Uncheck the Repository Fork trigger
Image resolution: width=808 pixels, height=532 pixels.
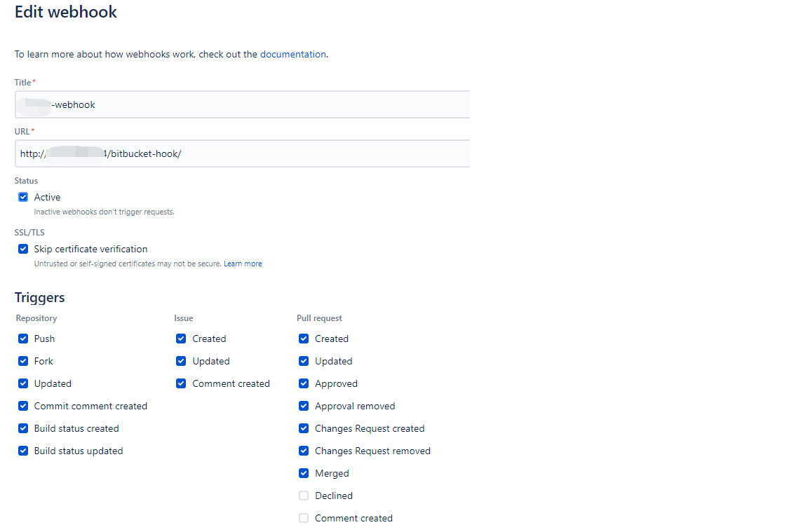tap(23, 361)
